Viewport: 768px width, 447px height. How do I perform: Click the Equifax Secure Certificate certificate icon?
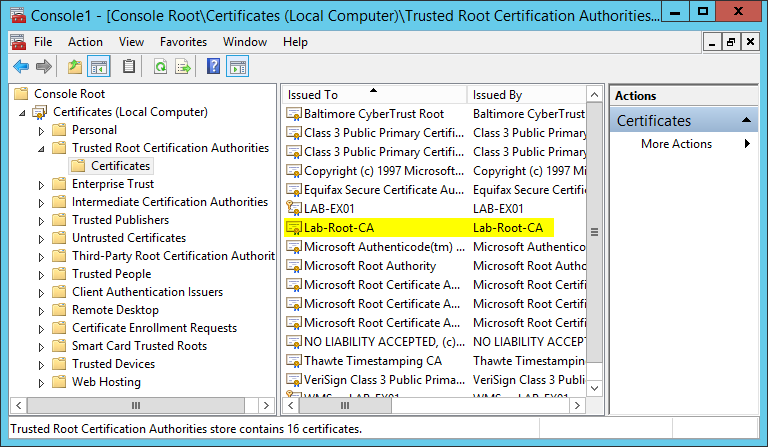[x=294, y=190]
